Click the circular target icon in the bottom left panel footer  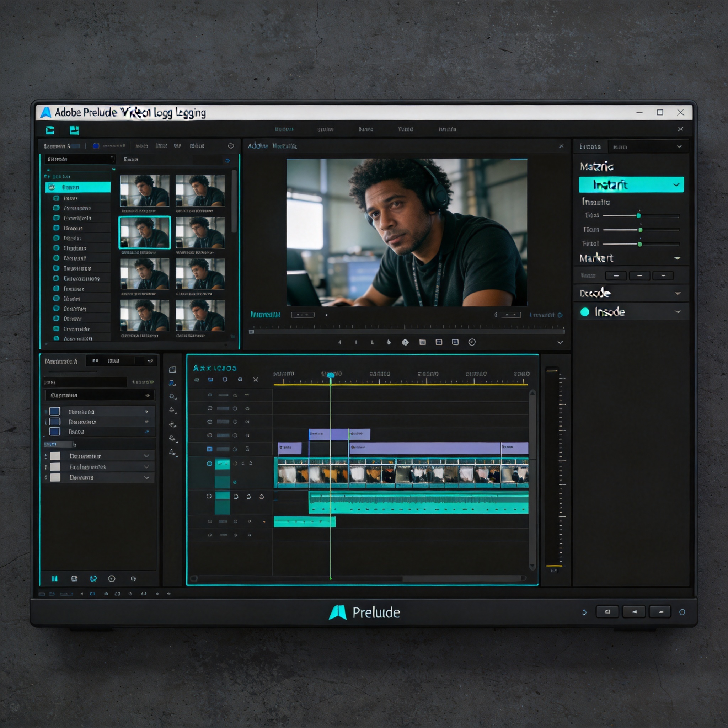pos(112,578)
